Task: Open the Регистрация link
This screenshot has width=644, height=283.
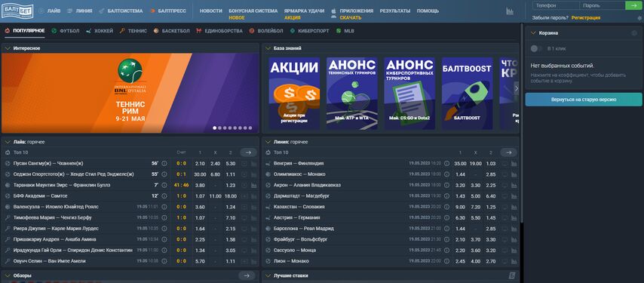Action: [x=586, y=18]
